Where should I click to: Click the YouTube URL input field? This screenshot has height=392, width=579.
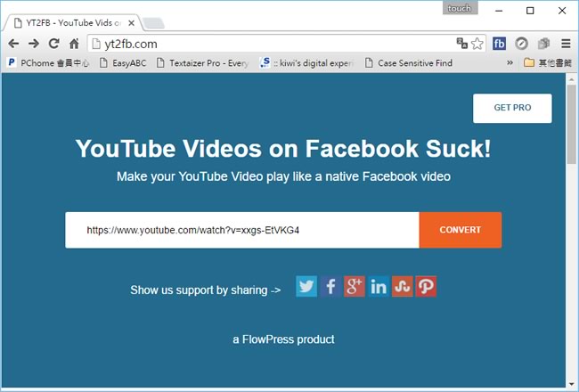click(241, 230)
